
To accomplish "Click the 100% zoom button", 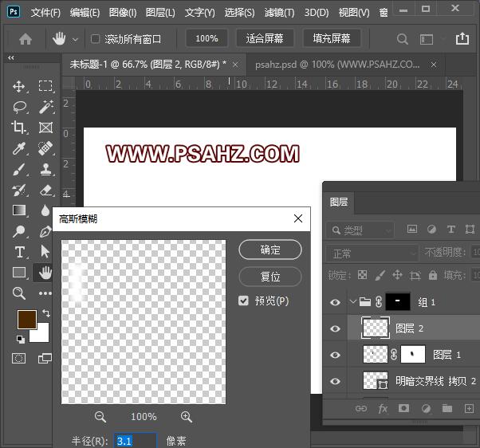I will [207, 38].
